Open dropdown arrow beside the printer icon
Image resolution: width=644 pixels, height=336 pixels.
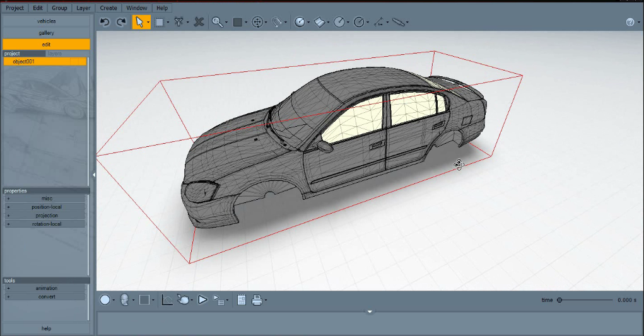[x=266, y=300]
